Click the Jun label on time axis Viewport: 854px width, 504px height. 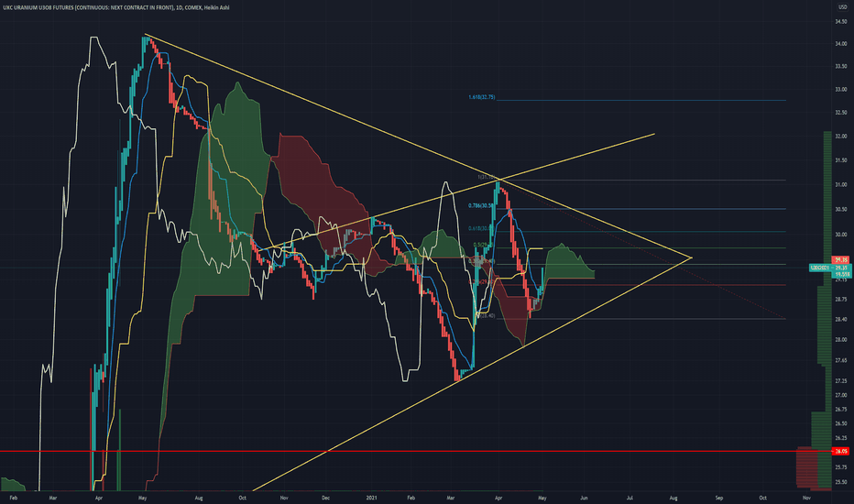pyautogui.click(x=584, y=498)
